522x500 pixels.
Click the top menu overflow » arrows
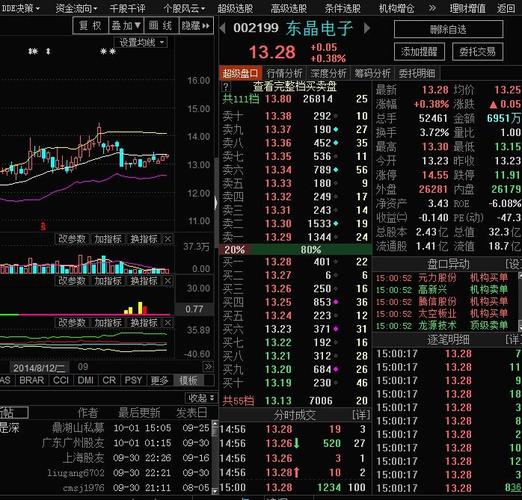[x=432, y=8]
